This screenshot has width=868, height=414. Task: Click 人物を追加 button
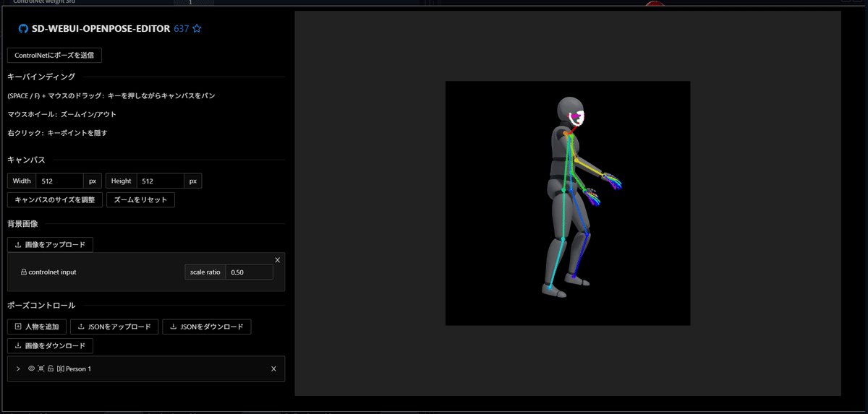pos(37,327)
